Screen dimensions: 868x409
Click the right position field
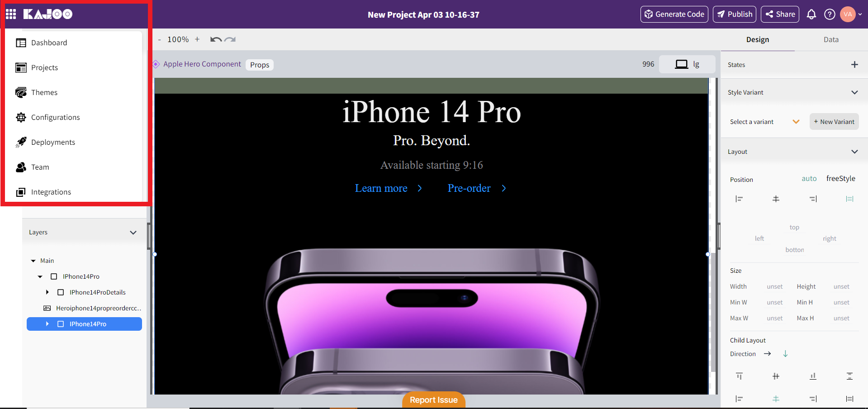click(x=830, y=239)
